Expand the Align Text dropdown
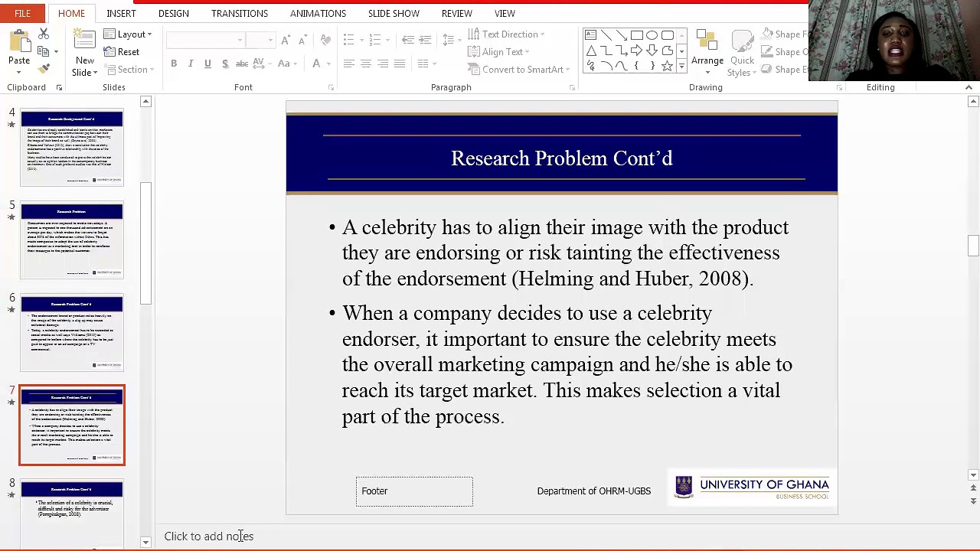 click(498, 52)
